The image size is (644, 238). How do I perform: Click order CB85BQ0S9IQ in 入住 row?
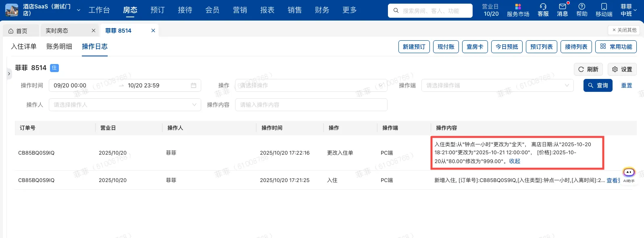36,180
